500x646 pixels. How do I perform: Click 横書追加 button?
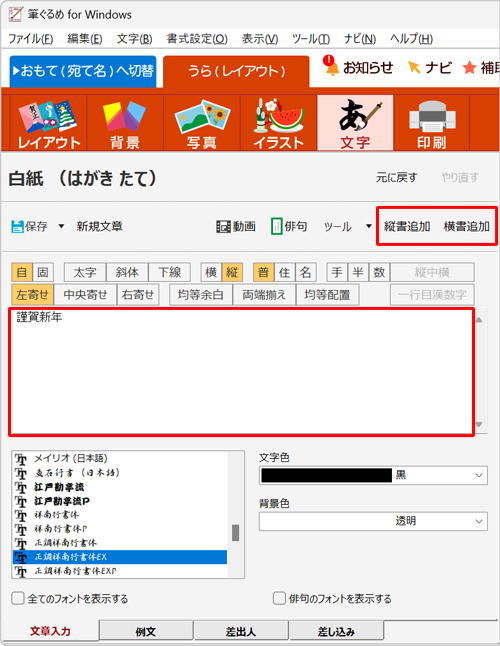coord(467,227)
